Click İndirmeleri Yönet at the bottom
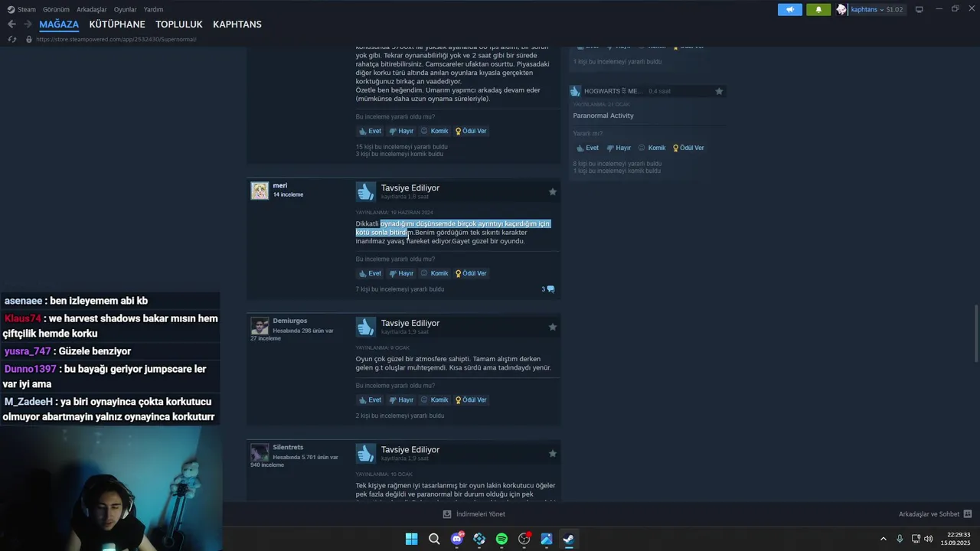This screenshot has width=980, height=551. pos(474,514)
